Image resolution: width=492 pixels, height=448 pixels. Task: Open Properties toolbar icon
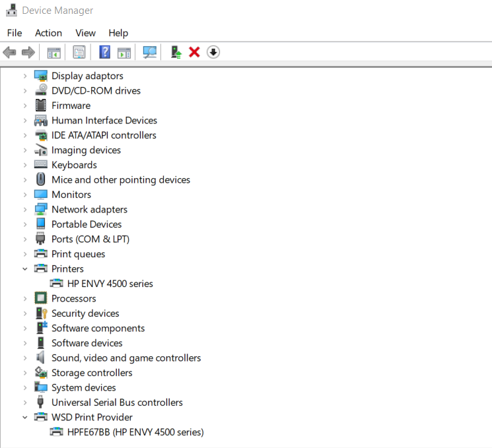coord(79,52)
